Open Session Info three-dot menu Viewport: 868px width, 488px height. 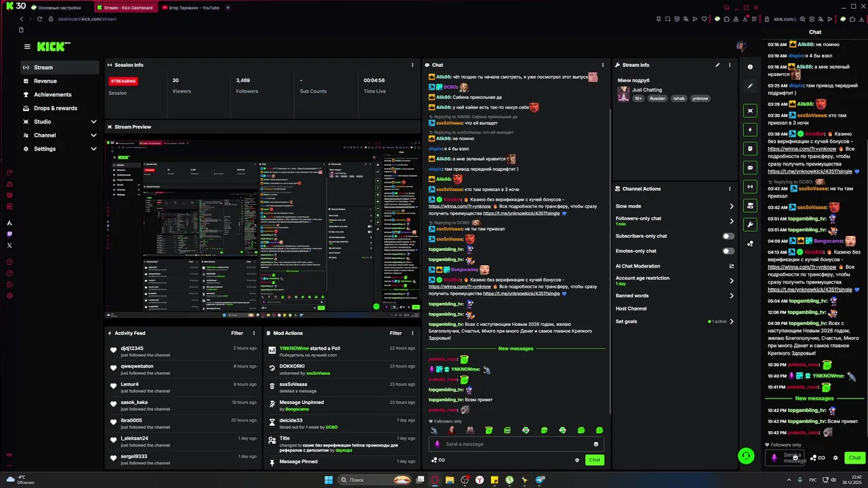[412, 65]
